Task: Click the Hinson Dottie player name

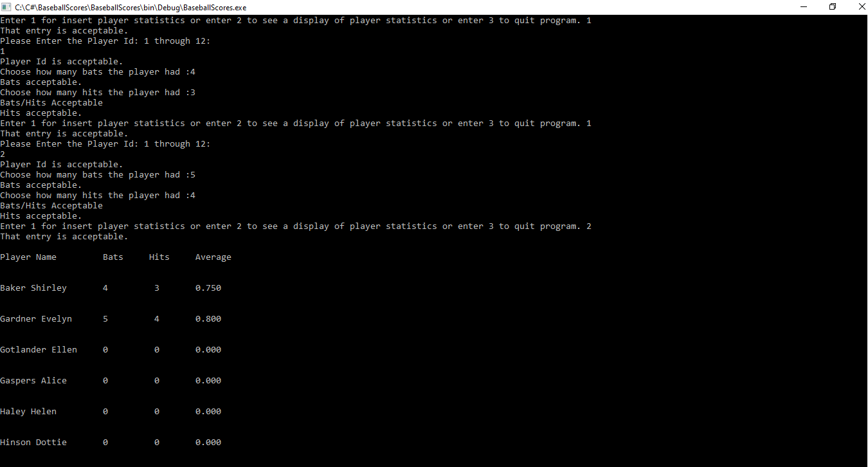Action: (33, 443)
